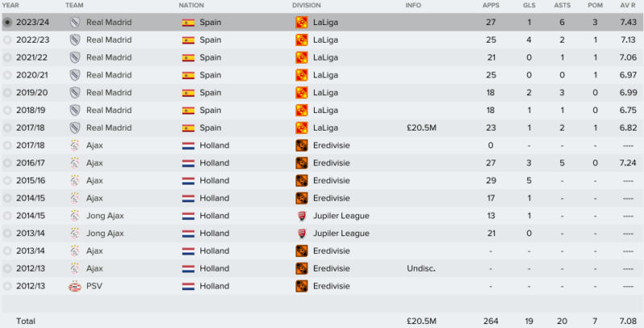The height and width of the screenshot is (328, 644).
Task: Click the Real Madrid crest in 2023/24 row
Action: 75,23
